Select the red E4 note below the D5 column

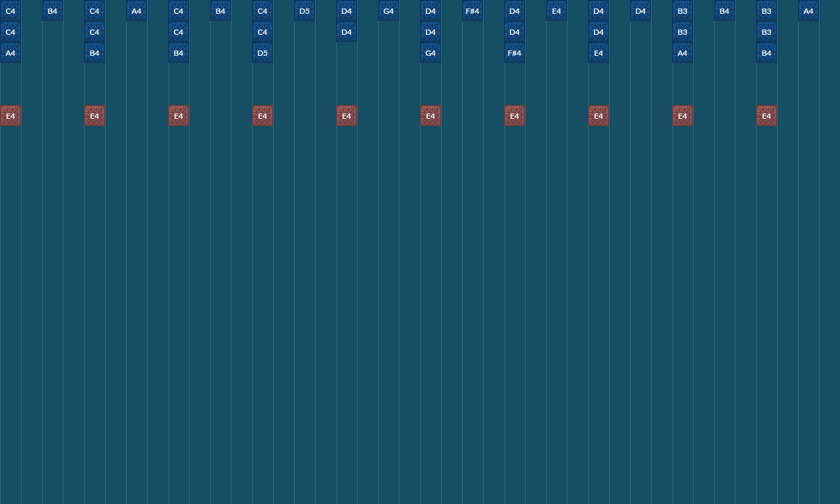point(262,115)
